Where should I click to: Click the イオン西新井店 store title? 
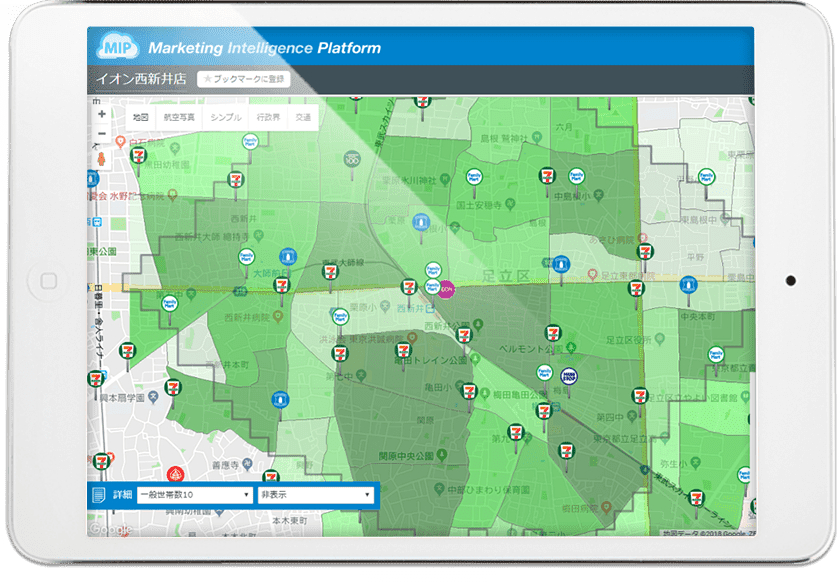tap(141, 79)
